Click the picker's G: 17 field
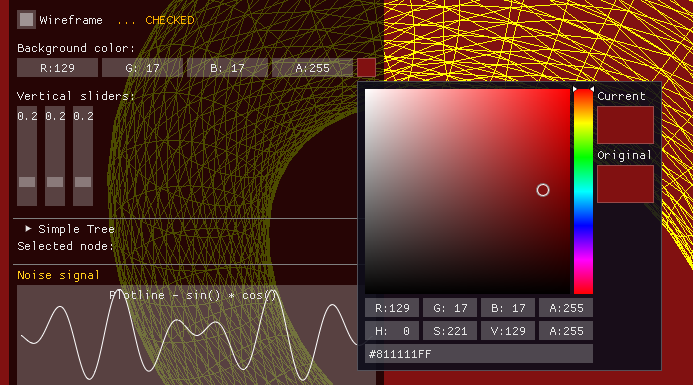Screen dimensions: 693x385 [450, 308]
